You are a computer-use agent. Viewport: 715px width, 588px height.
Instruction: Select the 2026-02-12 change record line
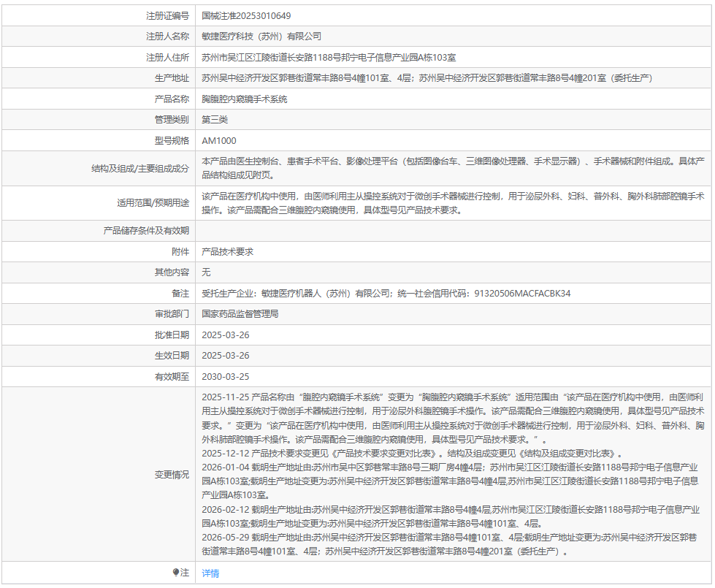click(451, 516)
